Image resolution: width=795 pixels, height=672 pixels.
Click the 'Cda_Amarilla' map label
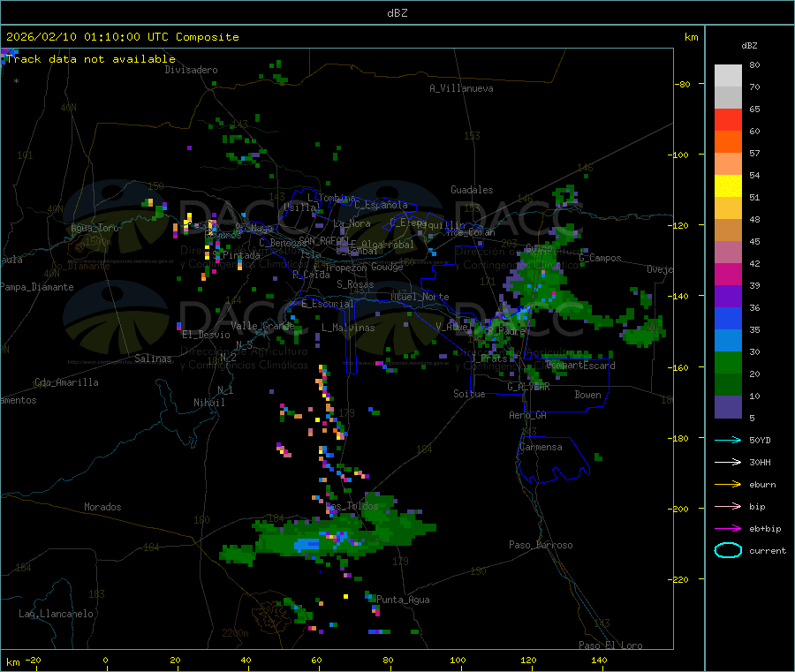66,382
